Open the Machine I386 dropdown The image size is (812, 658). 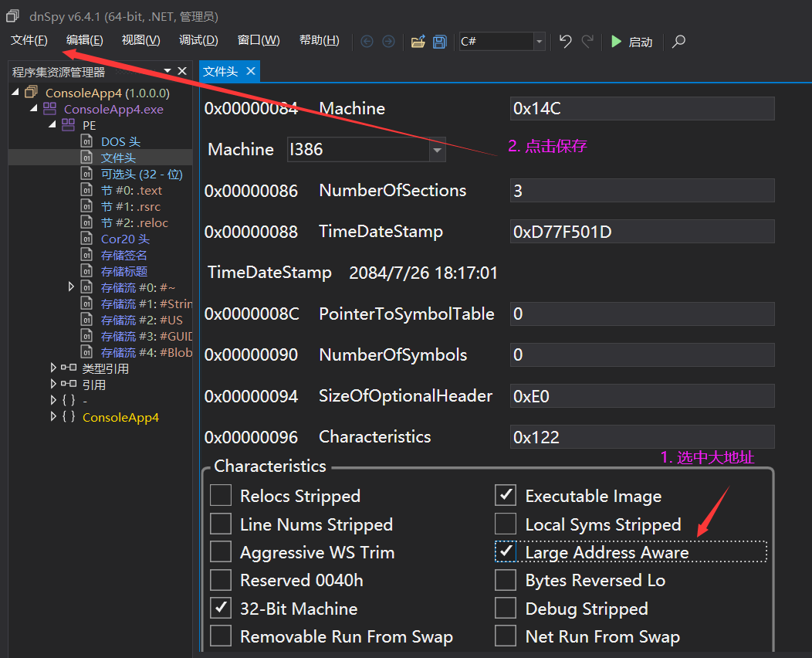(438, 150)
